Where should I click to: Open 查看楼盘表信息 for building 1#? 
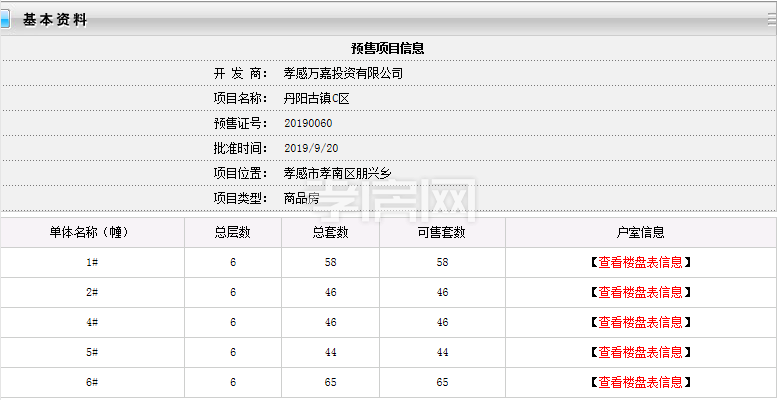click(640, 263)
